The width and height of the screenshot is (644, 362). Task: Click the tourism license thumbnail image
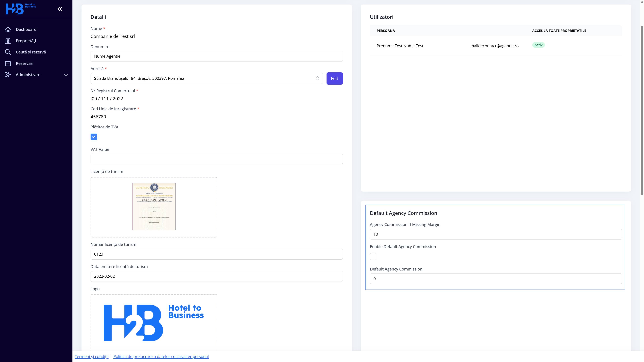[154, 206]
